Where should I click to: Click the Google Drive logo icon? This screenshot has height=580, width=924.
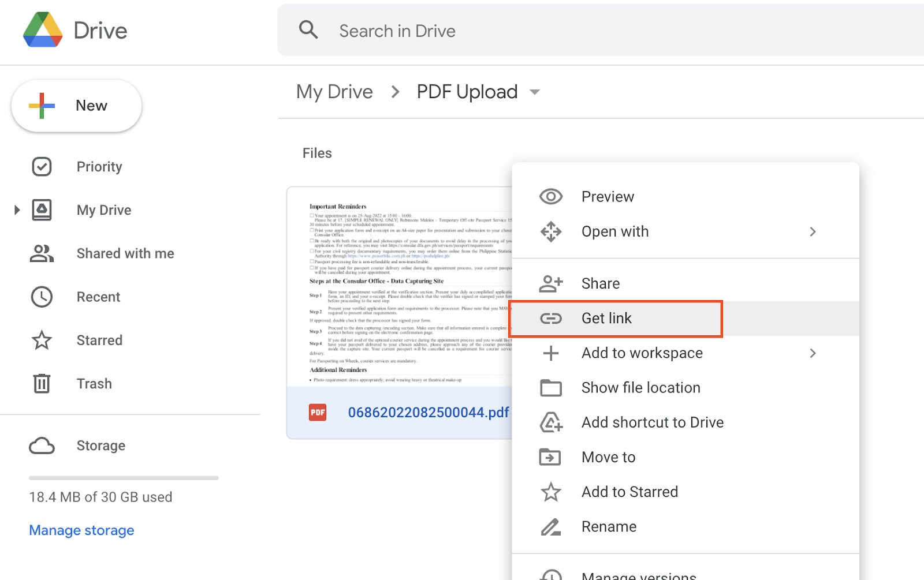pyautogui.click(x=43, y=30)
